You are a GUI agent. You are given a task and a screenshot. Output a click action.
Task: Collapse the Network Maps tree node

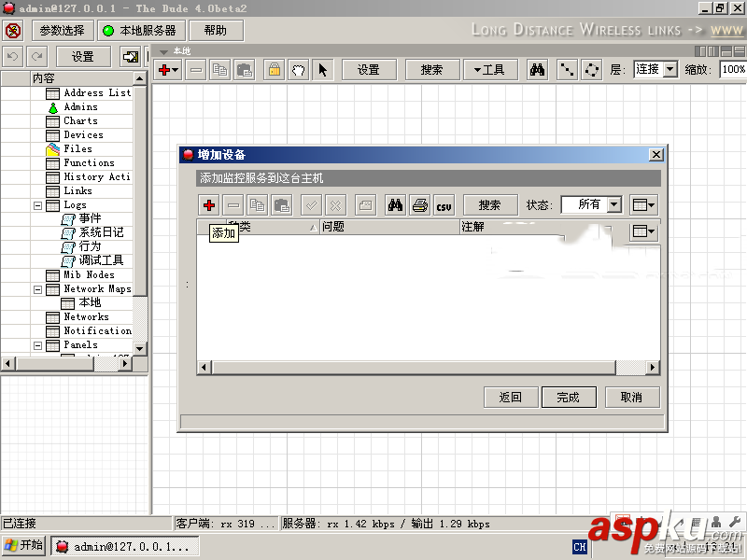tap(37, 289)
